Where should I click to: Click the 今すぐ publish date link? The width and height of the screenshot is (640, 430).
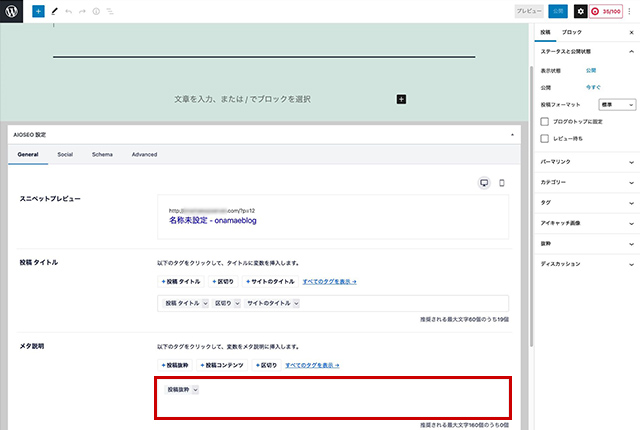click(593, 87)
